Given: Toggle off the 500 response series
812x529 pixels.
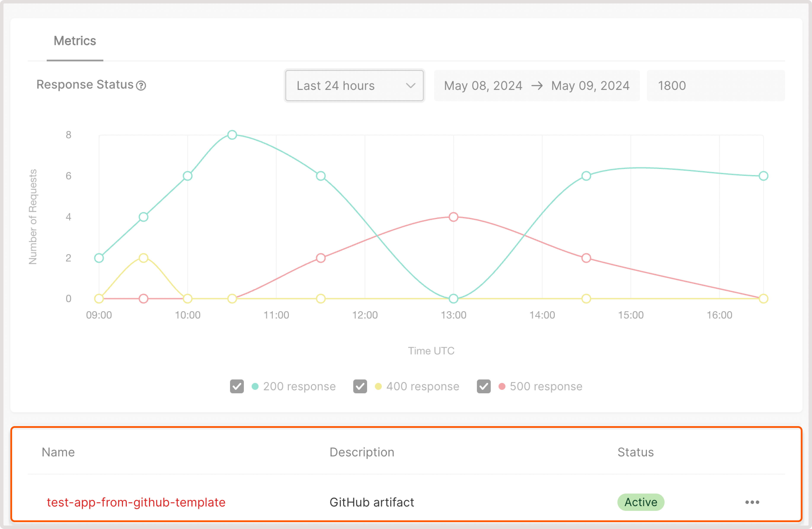Looking at the screenshot, I should pos(483,386).
